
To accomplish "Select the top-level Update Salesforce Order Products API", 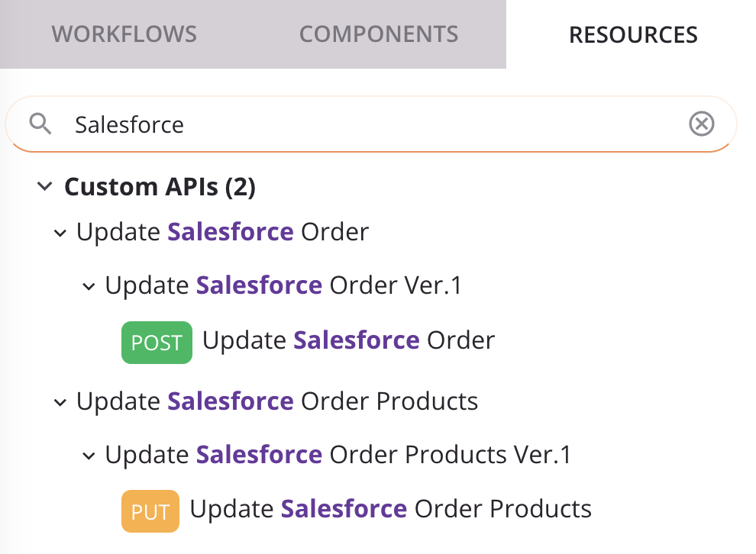I will pos(277,401).
